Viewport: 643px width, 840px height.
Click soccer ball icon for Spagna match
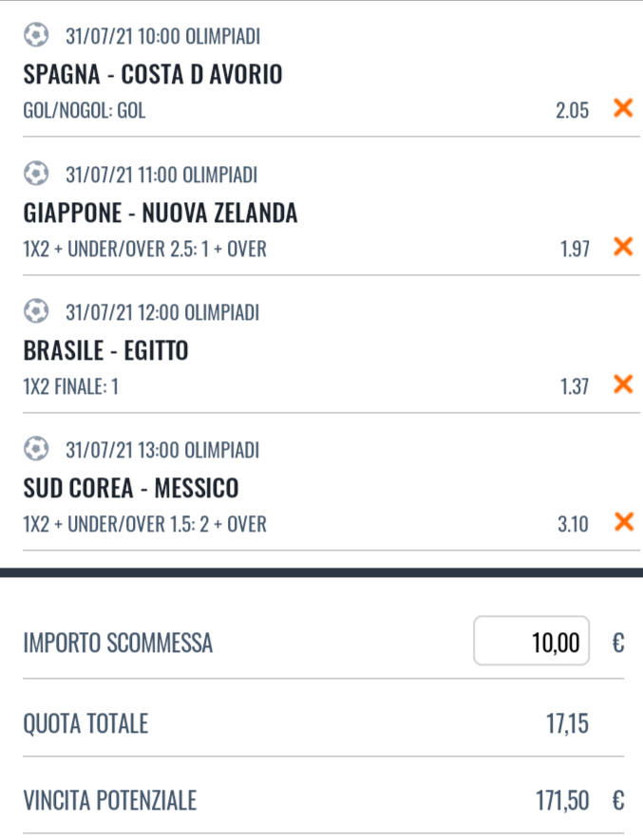coord(36,37)
